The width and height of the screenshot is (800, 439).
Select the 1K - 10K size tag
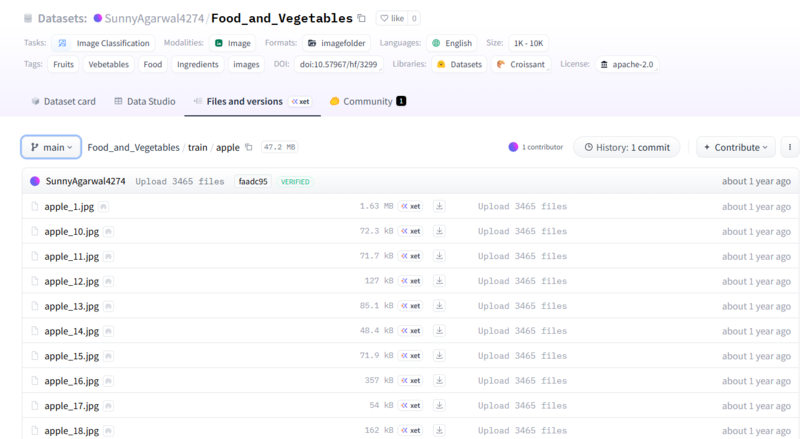[x=528, y=43]
